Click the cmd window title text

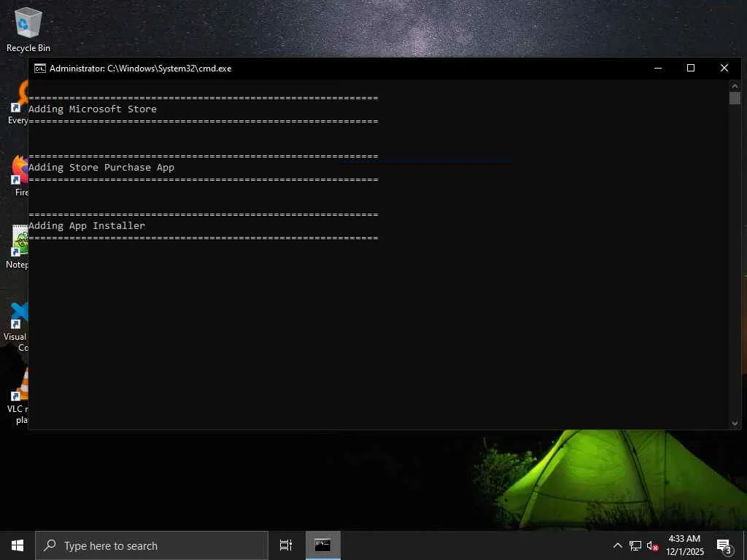point(141,69)
